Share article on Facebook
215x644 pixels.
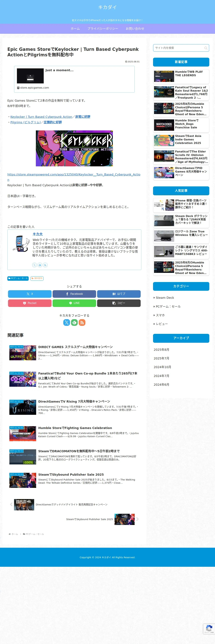coord(74,294)
